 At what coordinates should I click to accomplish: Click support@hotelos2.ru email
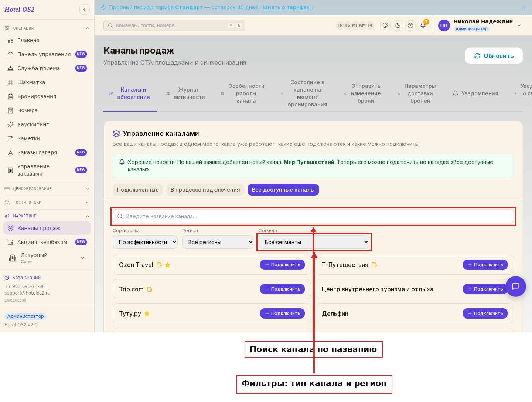coord(27,293)
